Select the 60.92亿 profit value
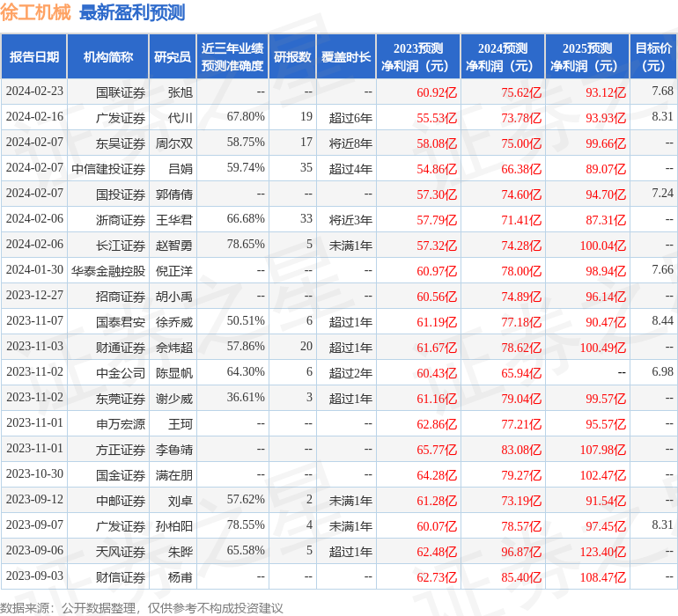This screenshot has height=616, width=678. click(x=436, y=92)
